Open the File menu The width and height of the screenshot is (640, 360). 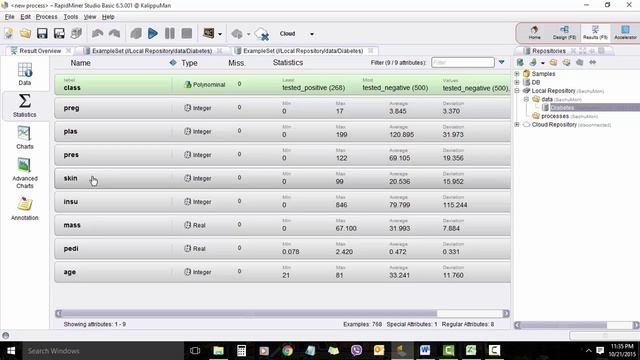coord(9,17)
